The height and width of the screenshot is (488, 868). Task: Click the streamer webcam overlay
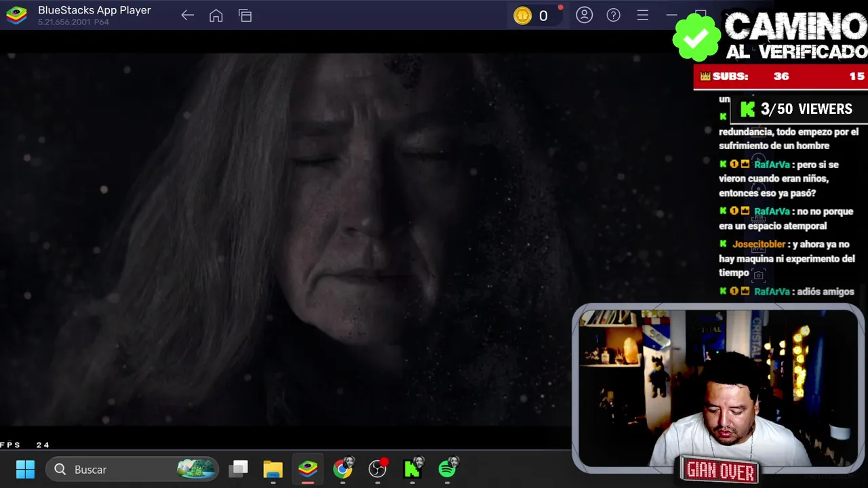(718, 388)
